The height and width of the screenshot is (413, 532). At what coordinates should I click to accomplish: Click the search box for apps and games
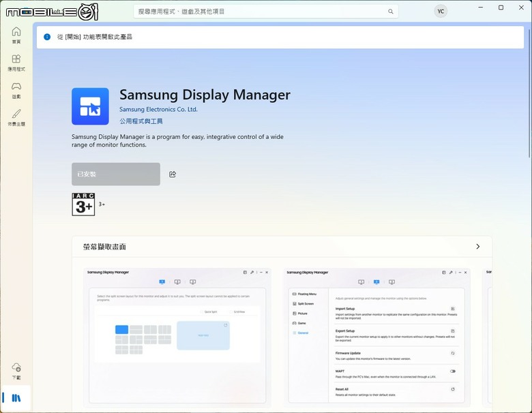(x=266, y=12)
